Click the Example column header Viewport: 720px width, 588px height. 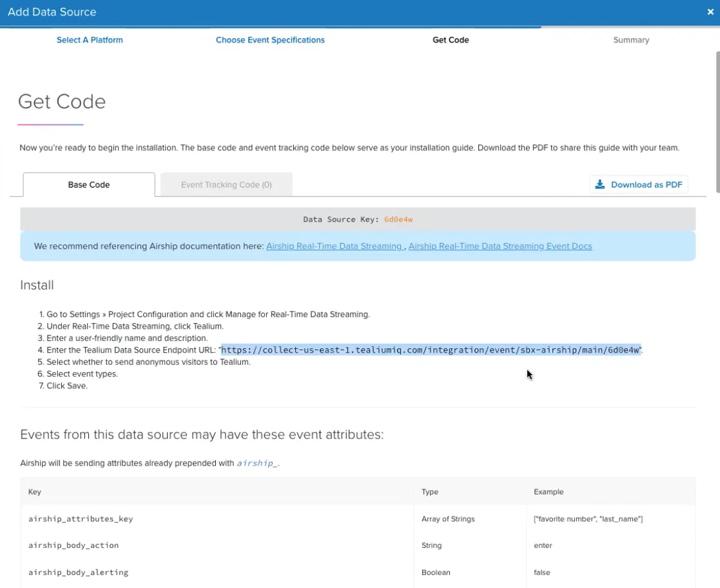click(549, 492)
